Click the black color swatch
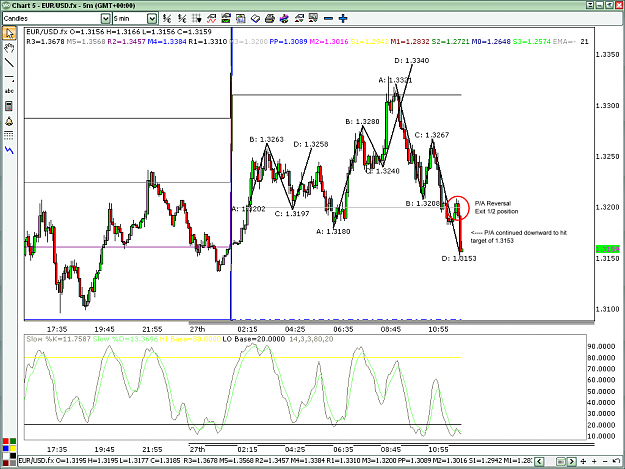Image resolution: width=625 pixels, height=469 pixels. tap(13, 456)
